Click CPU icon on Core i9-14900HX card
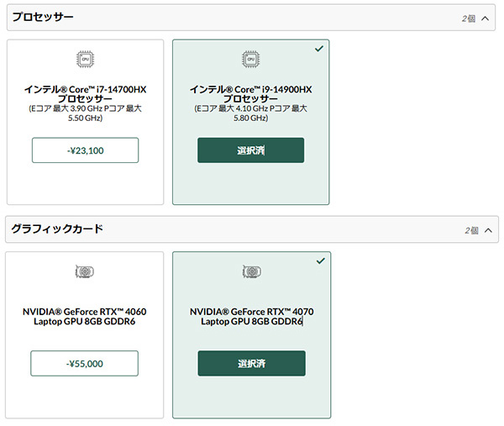This screenshot has width=504, height=426. click(250, 59)
